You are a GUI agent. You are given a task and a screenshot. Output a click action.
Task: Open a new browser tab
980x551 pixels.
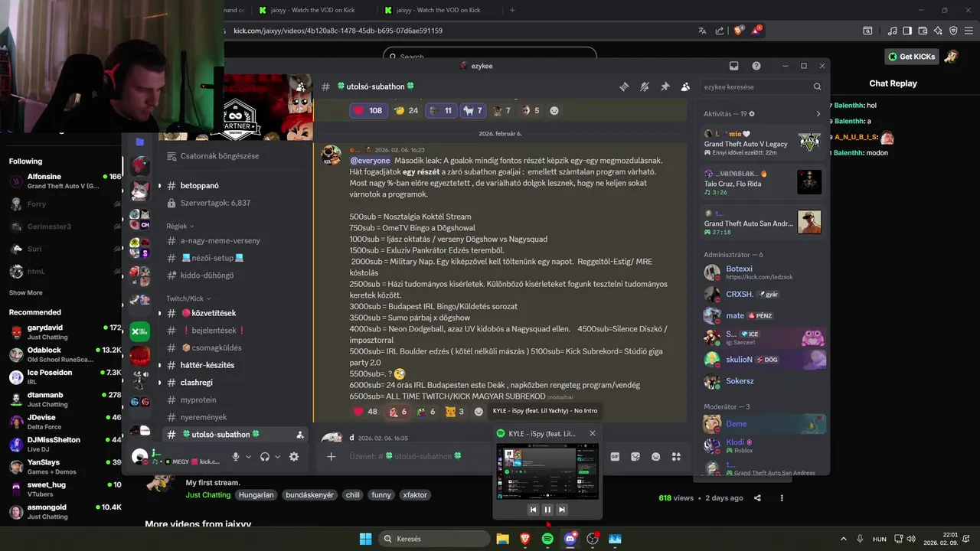tap(512, 10)
